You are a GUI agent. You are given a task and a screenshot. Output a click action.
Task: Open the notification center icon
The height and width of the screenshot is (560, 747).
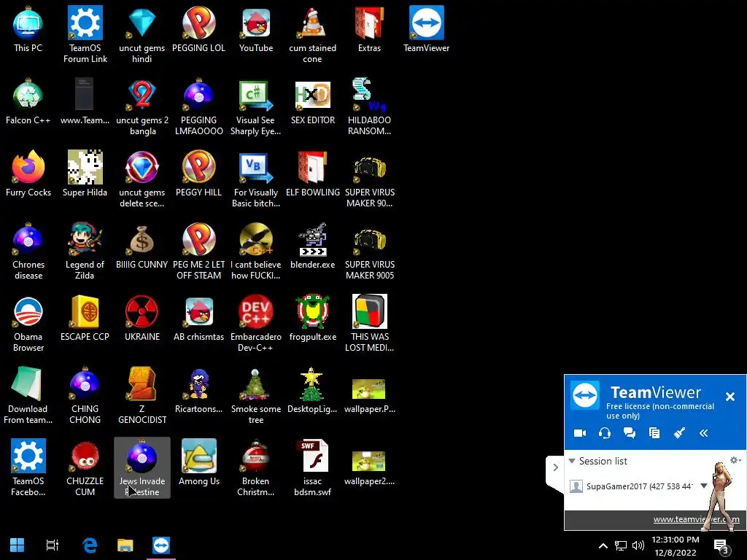click(721, 545)
